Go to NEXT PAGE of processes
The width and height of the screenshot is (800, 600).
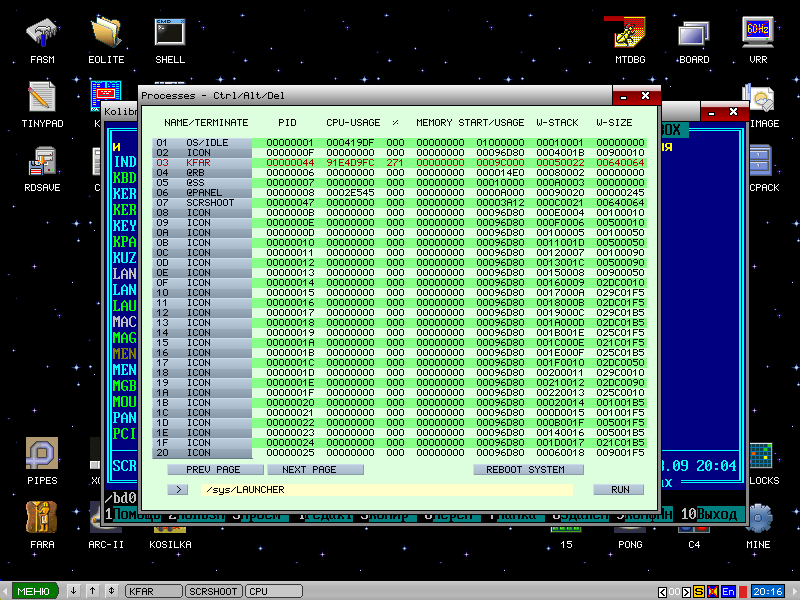(308, 469)
